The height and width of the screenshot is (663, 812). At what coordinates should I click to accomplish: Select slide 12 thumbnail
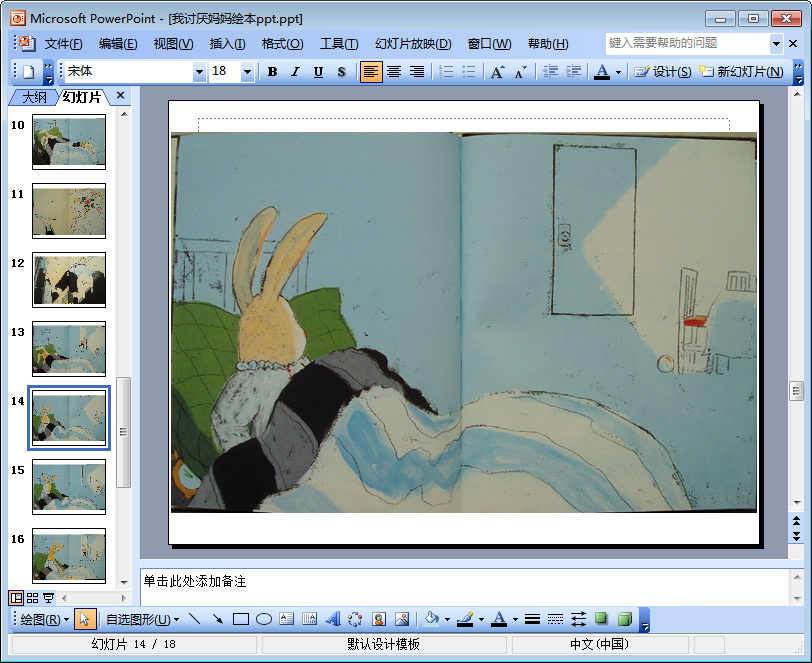coord(69,280)
